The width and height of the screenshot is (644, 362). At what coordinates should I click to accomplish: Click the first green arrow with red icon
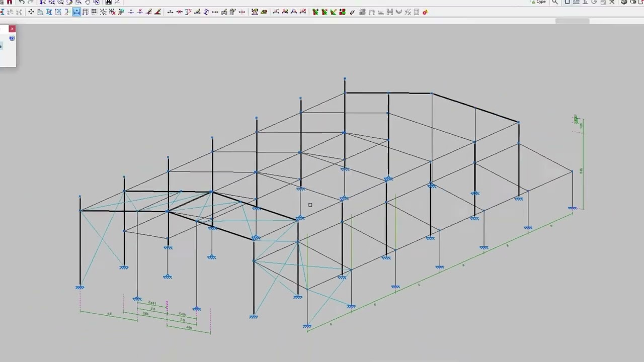click(315, 12)
